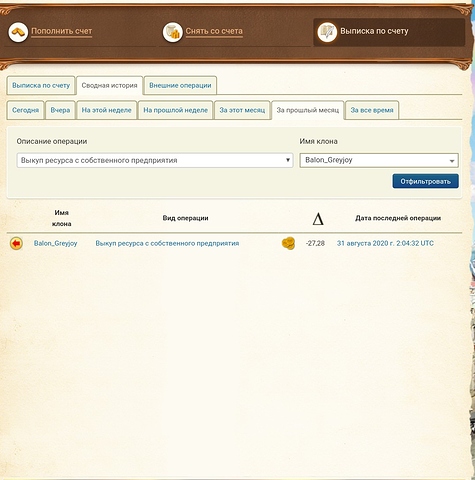Viewport: 475px width, 480px height.
Task: Open the Пополнить счет link
Action: click(62, 31)
